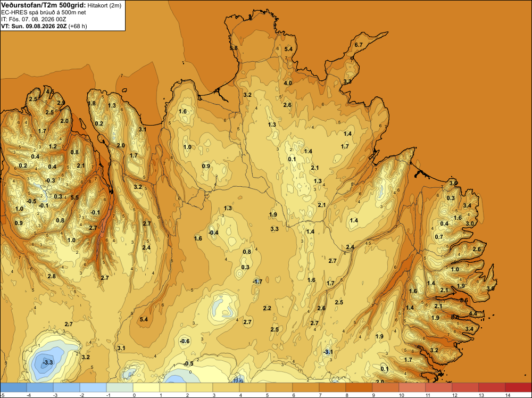This screenshot has height=398, width=532.
Task: Click the legend swatch between 5 and 6
Action: click(x=279, y=387)
